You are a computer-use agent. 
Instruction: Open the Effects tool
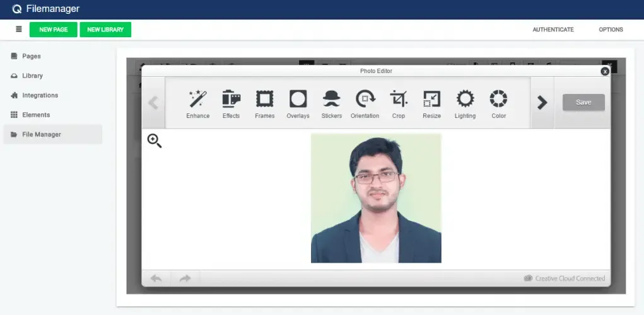click(x=231, y=104)
